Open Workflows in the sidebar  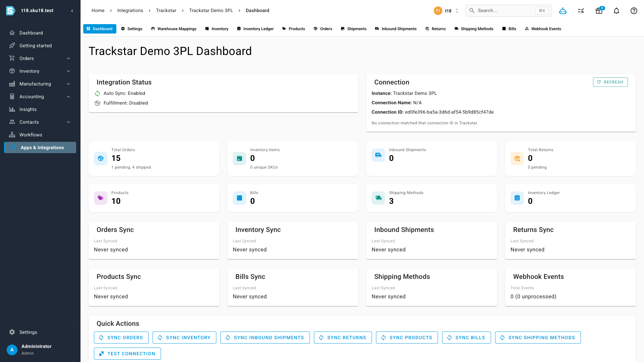pos(40,135)
